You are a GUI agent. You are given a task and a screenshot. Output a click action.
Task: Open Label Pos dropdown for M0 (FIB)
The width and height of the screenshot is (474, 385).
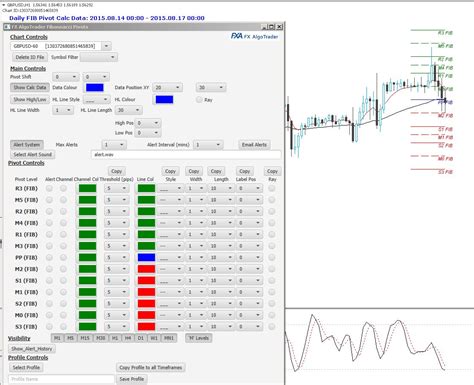coord(249,315)
